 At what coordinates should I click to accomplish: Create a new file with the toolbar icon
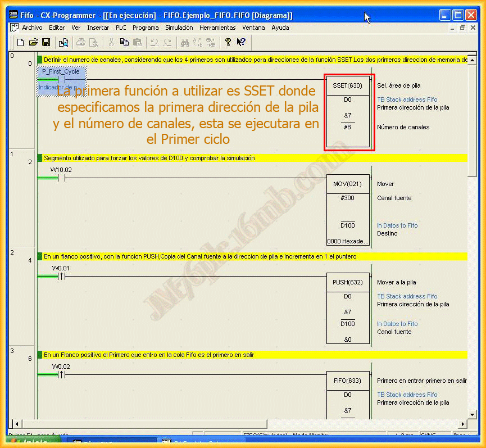[21, 42]
